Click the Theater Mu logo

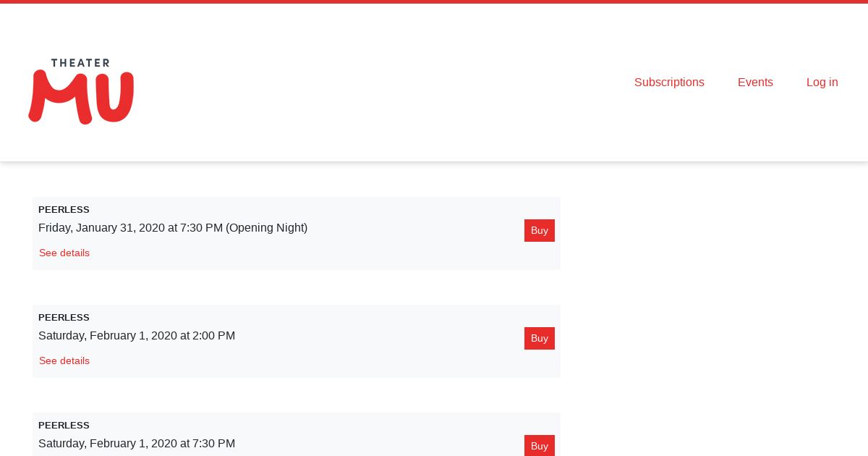point(81,91)
